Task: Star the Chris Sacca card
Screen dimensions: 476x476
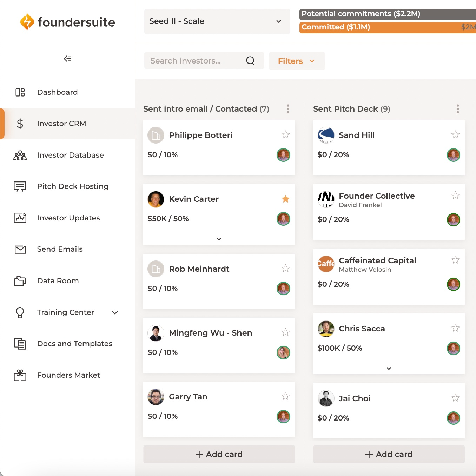Action: 455,328
